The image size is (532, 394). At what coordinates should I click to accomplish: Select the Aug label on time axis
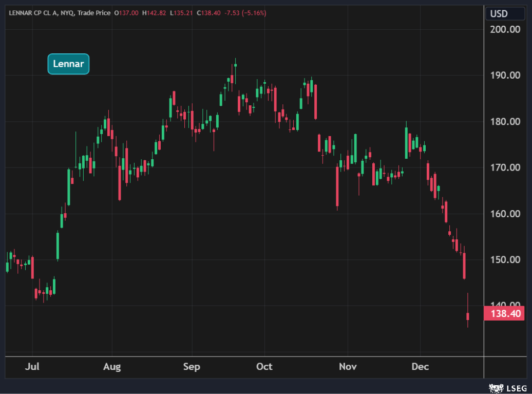click(112, 366)
